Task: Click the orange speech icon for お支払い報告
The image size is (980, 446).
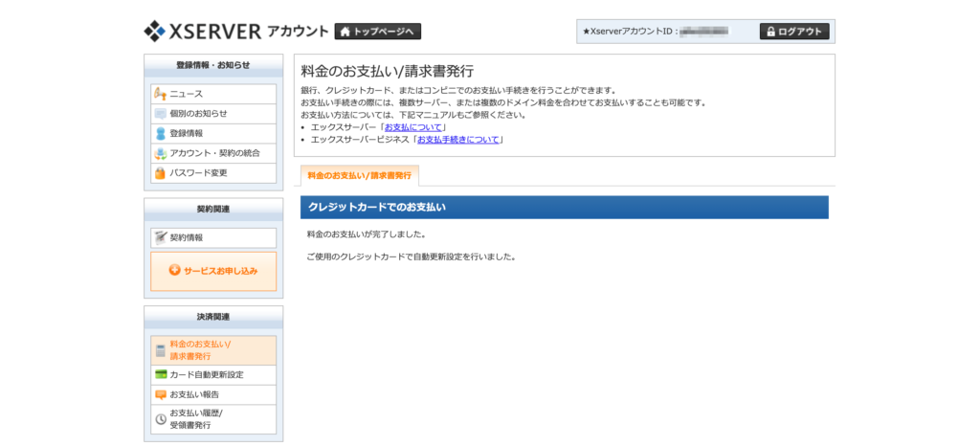Action: pos(161,394)
